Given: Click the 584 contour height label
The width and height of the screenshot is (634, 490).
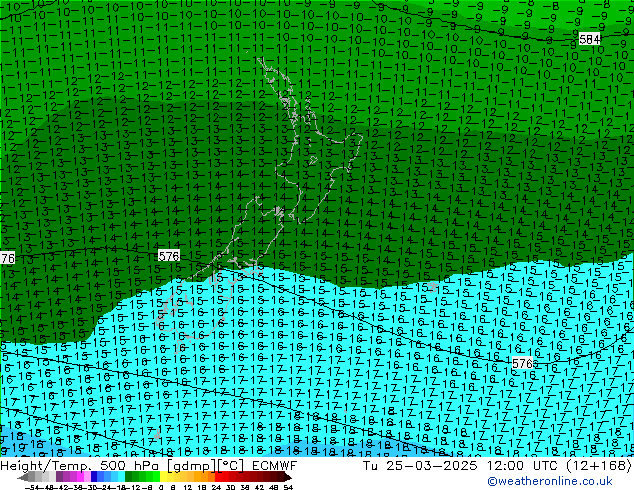Looking at the screenshot, I should (x=590, y=39).
